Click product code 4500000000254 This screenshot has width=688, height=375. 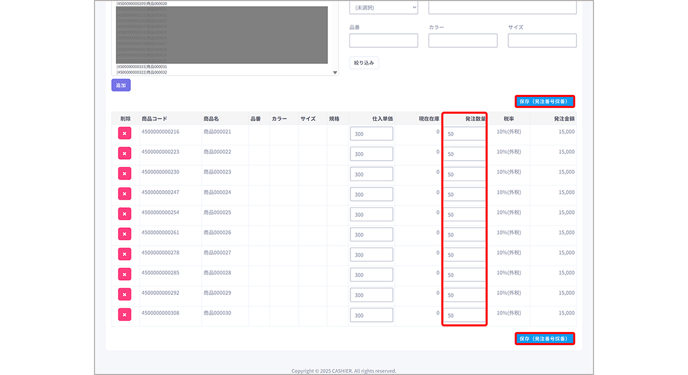click(160, 212)
